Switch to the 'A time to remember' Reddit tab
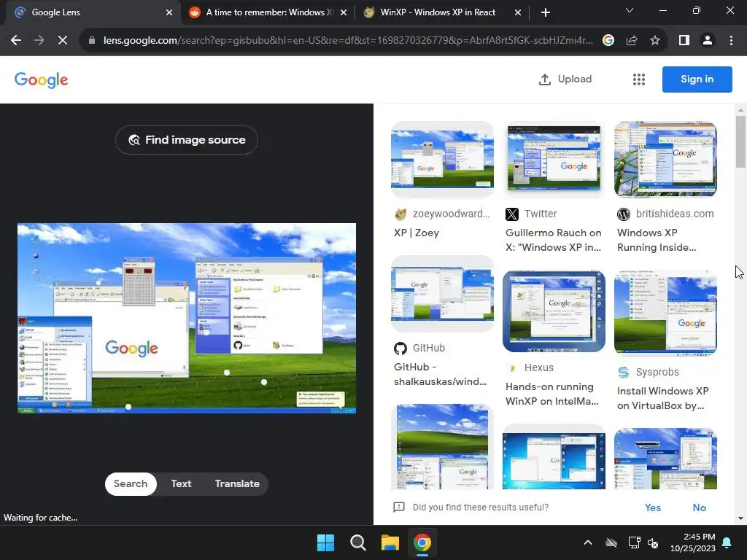 pyautogui.click(x=268, y=12)
